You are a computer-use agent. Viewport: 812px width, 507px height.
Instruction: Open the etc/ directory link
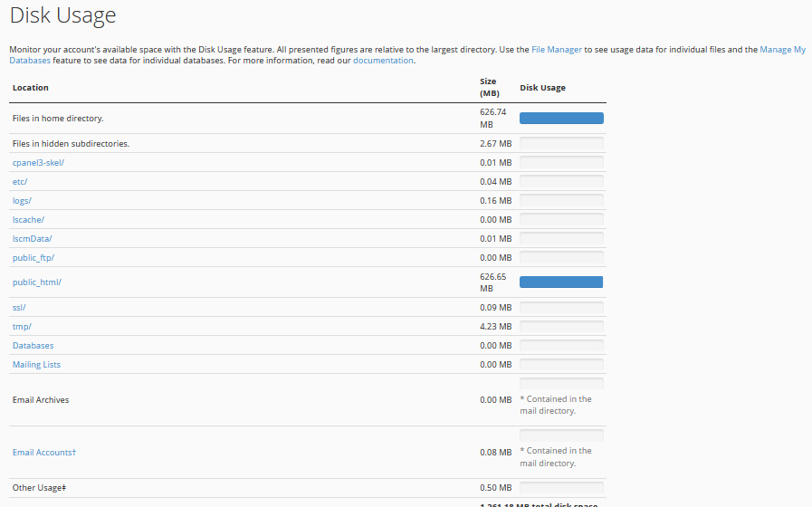(x=20, y=182)
